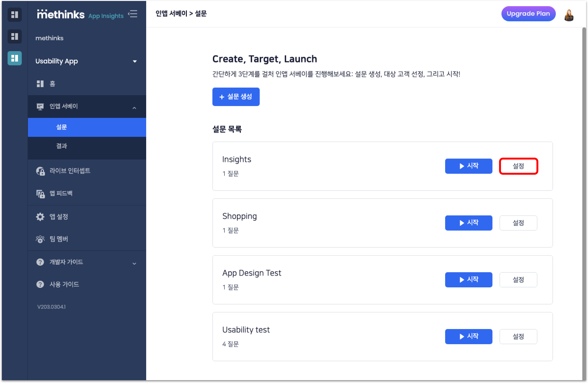Collapse the 인앱 서베이 section
The image size is (588, 383).
coord(134,107)
